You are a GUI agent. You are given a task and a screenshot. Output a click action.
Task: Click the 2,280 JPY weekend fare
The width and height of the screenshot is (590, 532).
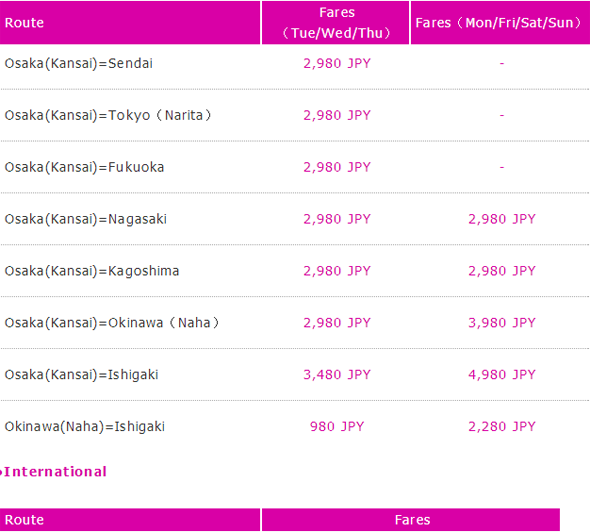click(x=502, y=427)
